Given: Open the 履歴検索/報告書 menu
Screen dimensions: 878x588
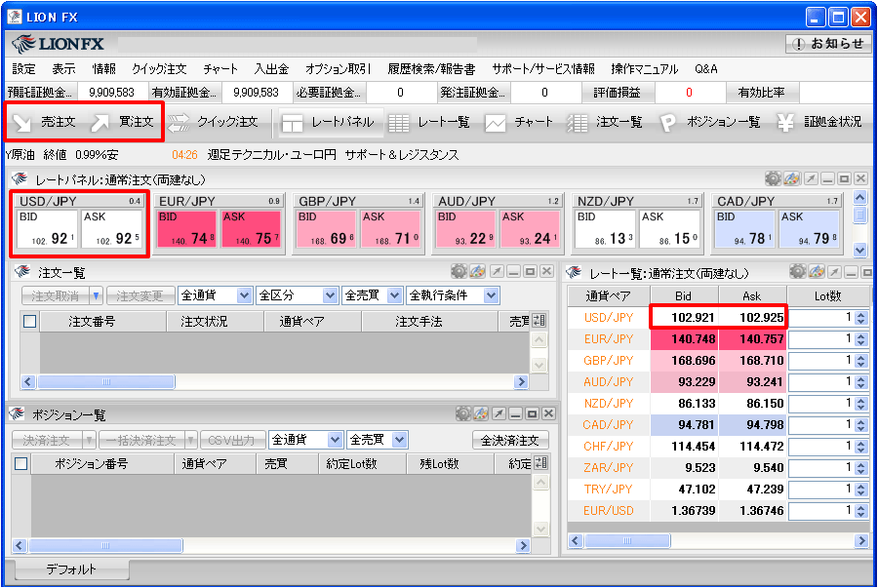Looking at the screenshot, I should click(x=431, y=69).
